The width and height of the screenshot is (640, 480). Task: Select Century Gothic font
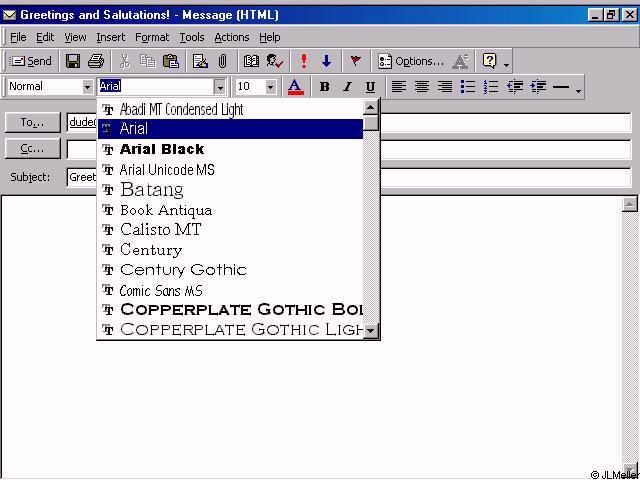[230, 269]
